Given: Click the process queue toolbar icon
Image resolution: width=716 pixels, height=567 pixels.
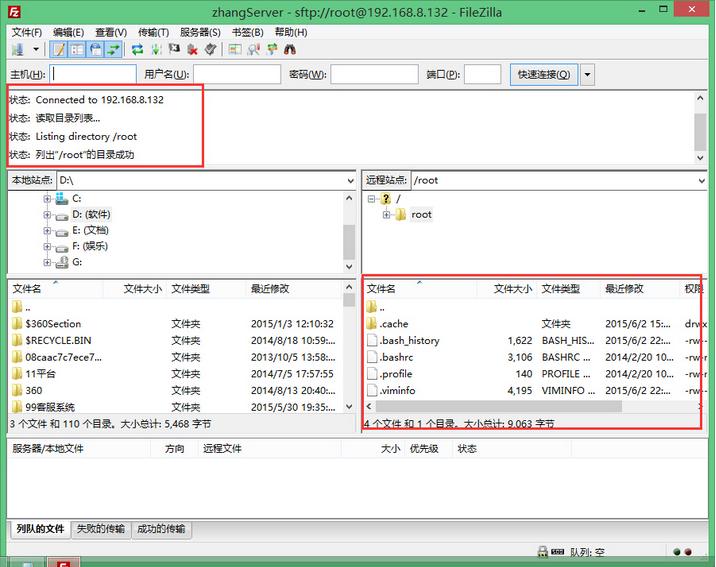Looking at the screenshot, I should (x=156, y=49).
